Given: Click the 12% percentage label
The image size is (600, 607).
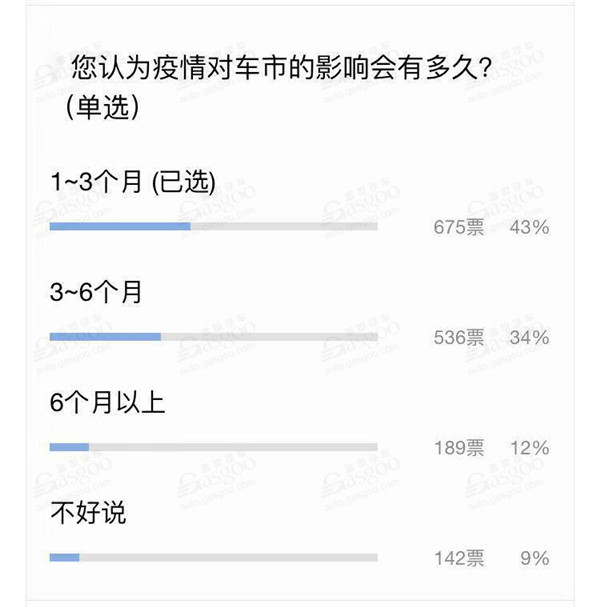Looking at the screenshot, I should coord(530,448).
